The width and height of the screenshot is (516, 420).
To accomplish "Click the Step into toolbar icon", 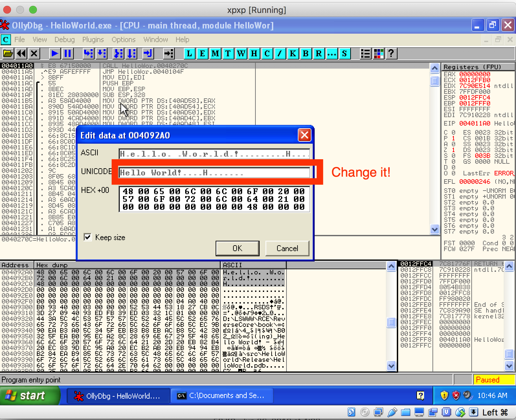I will tap(88, 53).
